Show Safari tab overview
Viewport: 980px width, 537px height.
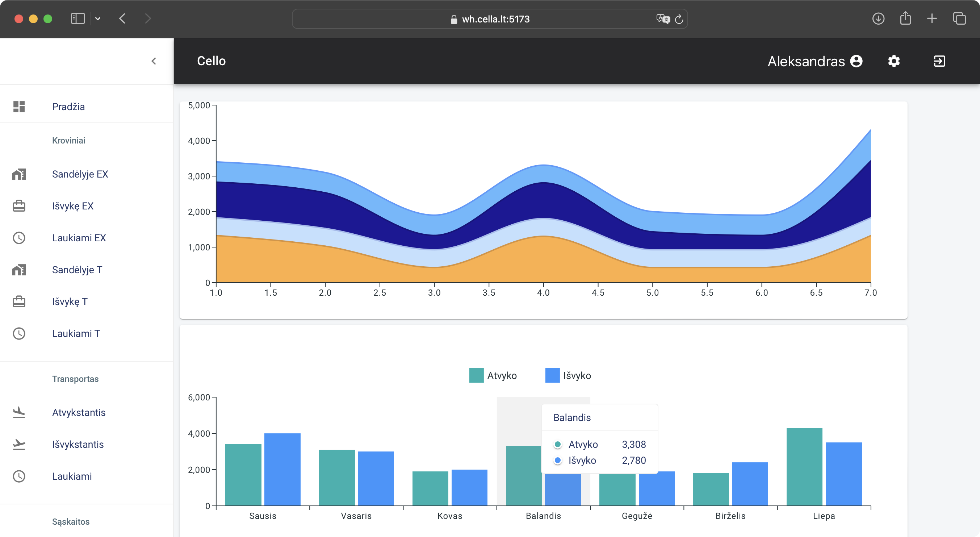(x=959, y=18)
